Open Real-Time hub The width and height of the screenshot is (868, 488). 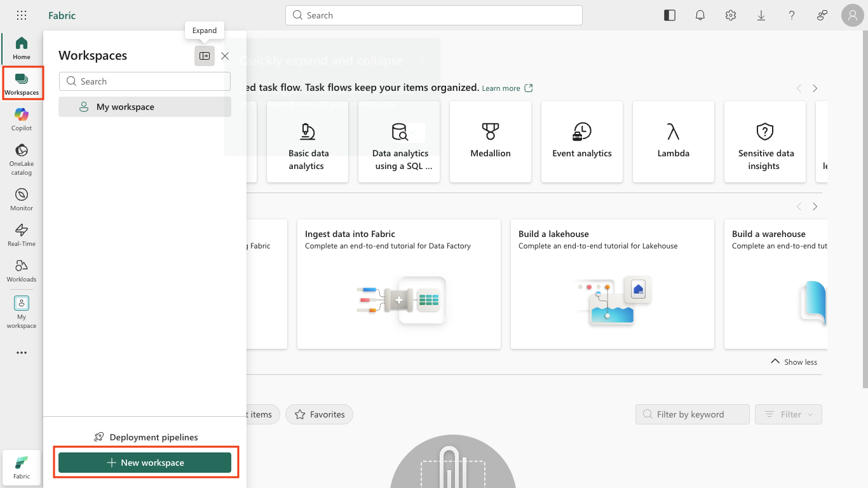point(22,235)
